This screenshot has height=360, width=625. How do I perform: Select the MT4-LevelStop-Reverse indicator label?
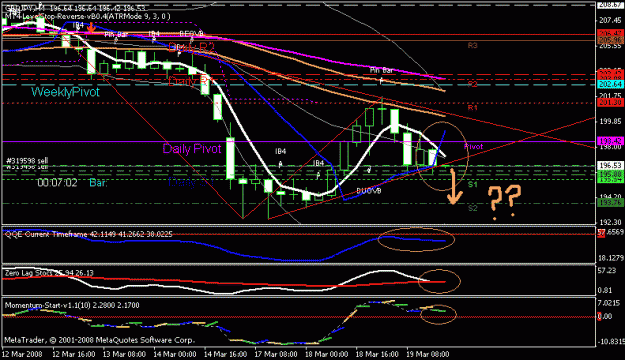(x=88, y=16)
